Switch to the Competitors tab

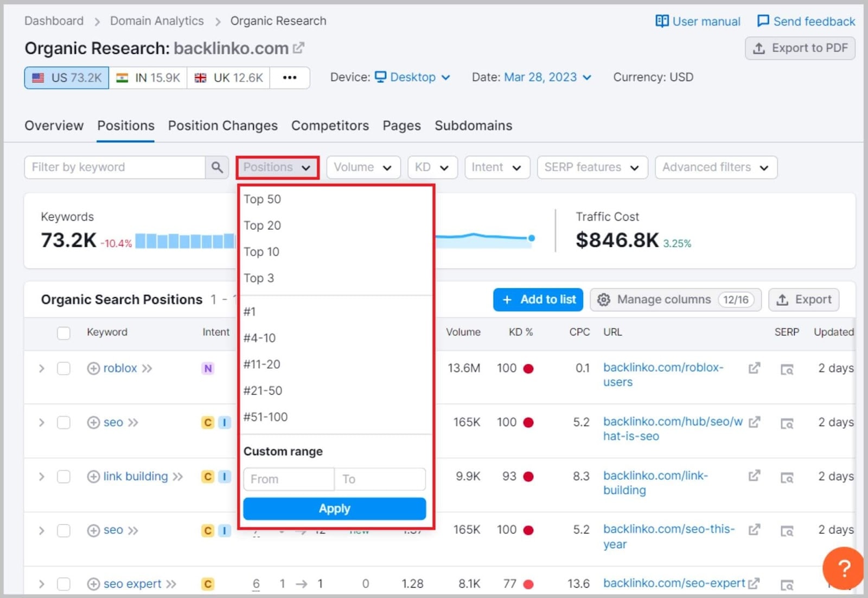(330, 125)
